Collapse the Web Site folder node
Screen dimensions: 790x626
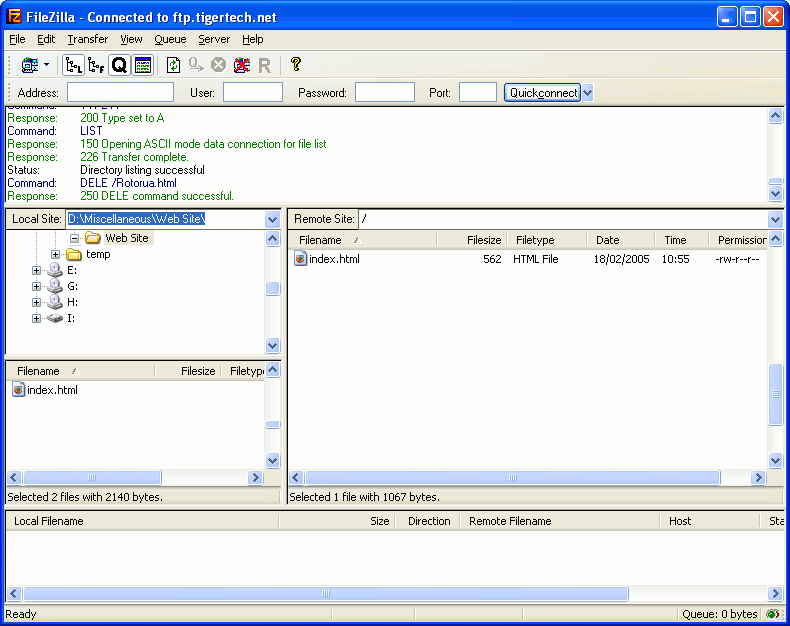click(x=75, y=238)
